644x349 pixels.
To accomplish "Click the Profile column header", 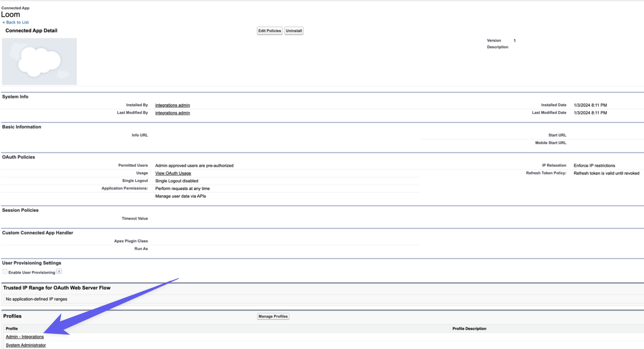I will point(12,328).
